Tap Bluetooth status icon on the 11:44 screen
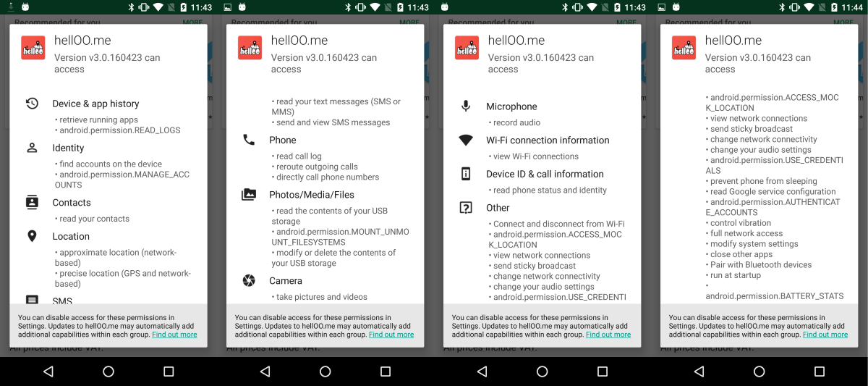The image size is (868, 386). (x=780, y=7)
